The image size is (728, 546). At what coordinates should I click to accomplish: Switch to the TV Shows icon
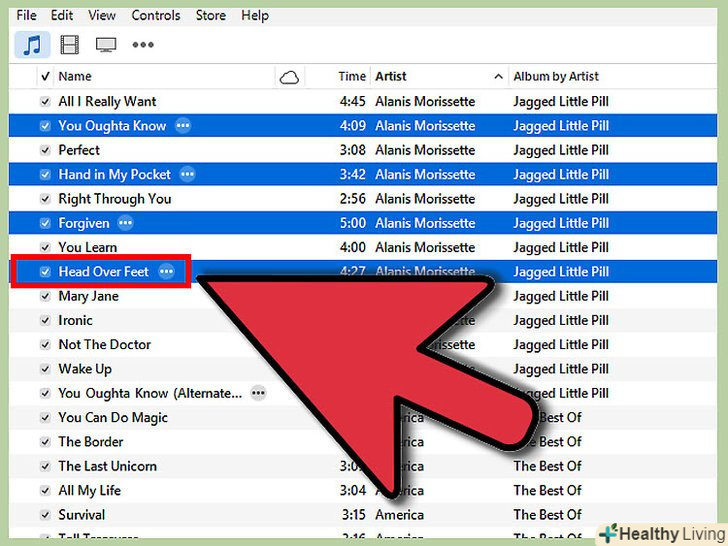pyautogui.click(x=106, y=45)
